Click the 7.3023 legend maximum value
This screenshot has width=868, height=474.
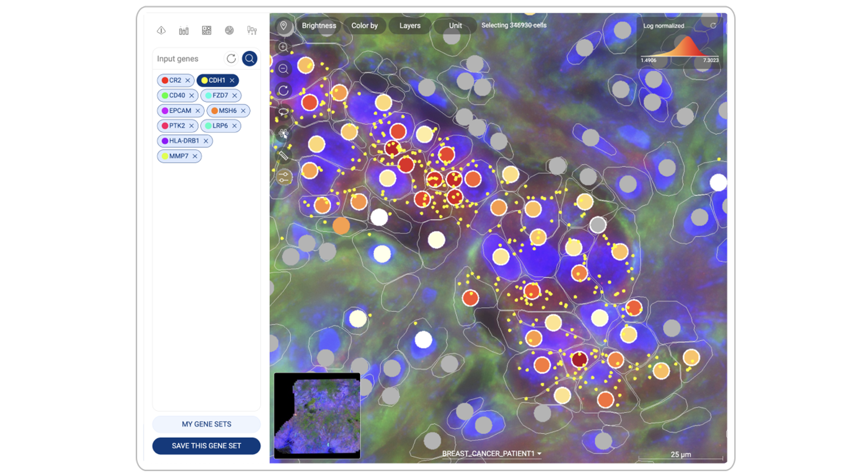coord(711,61)
